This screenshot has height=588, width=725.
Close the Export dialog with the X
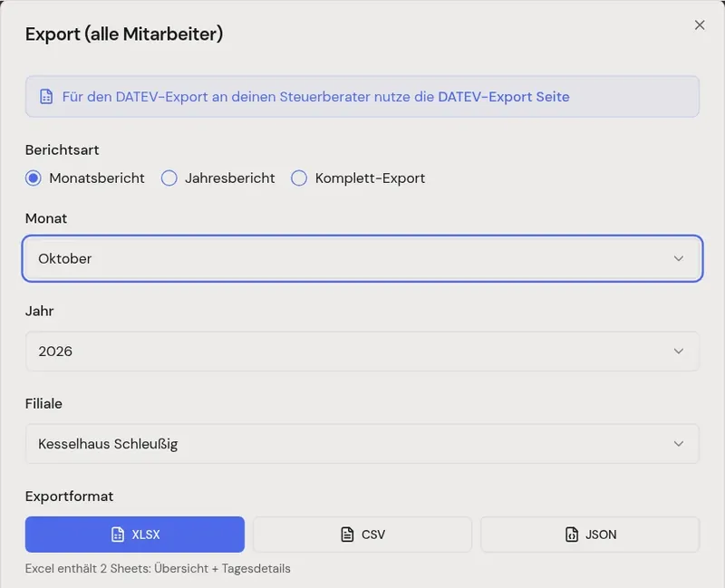click(x=700, y=25)
